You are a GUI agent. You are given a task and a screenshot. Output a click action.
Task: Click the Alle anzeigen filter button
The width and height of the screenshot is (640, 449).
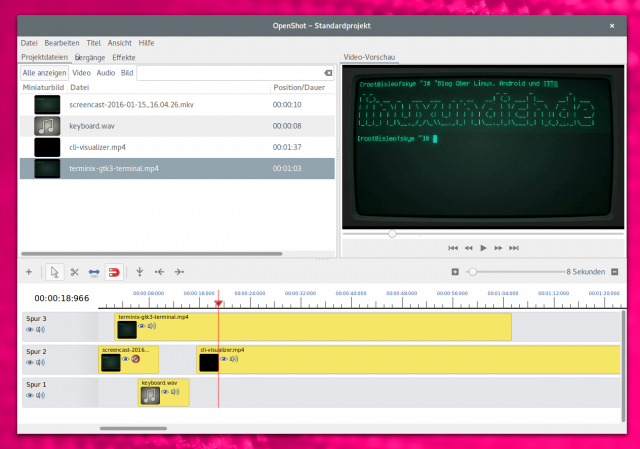44,73
